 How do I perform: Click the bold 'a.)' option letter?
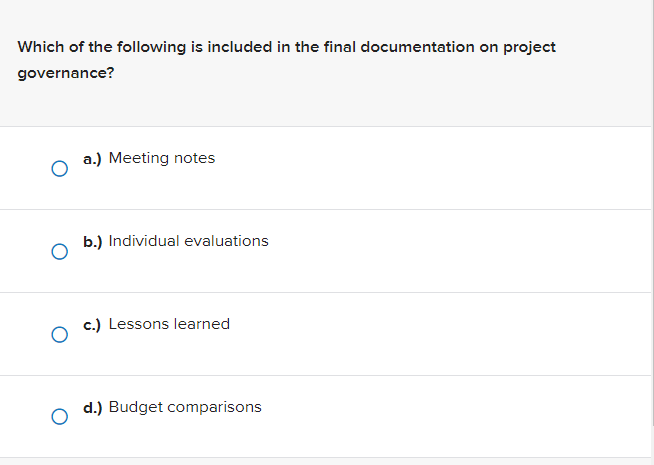pos(92,158)
